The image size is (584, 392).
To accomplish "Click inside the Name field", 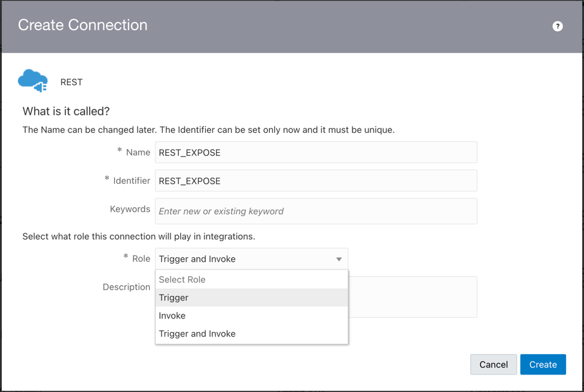I will pos(316,152).
